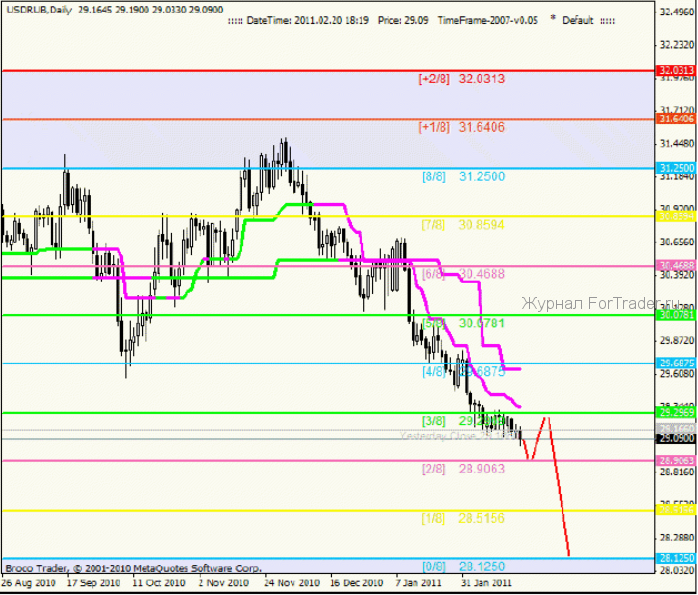Click the green 30.0781 tag on price axis
The image size is (698, 595).
(676, 315)
